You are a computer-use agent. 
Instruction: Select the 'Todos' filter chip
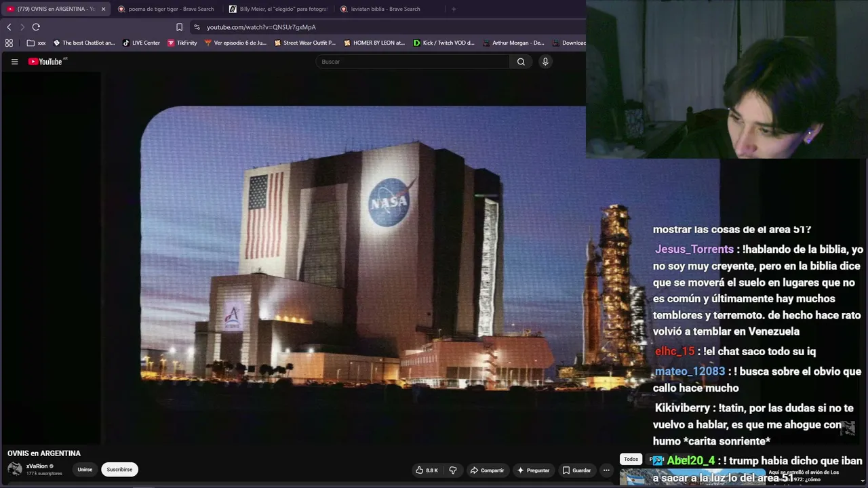[x=631, y=460]
